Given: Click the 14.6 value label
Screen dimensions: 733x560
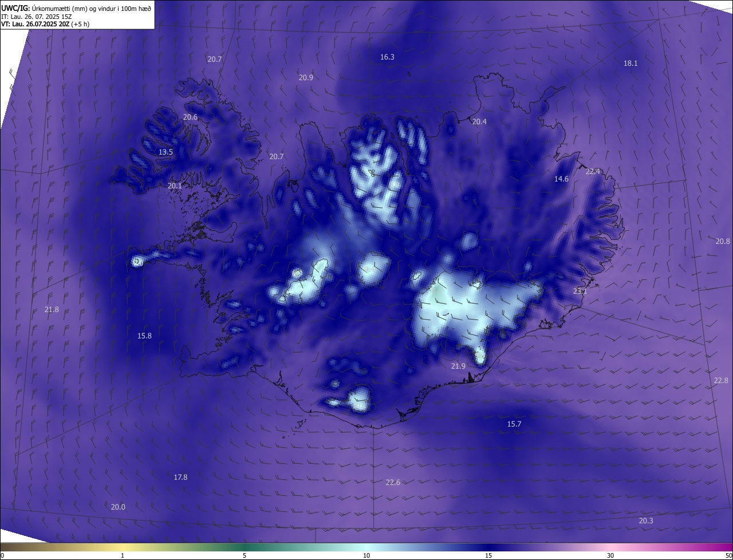Looking at the screenshot, I should pos(561,179).
